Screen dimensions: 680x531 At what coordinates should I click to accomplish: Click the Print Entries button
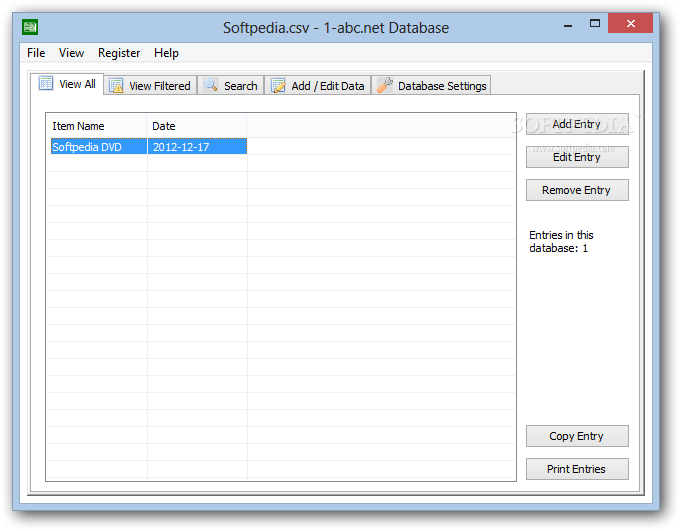(x=577, y=469)
